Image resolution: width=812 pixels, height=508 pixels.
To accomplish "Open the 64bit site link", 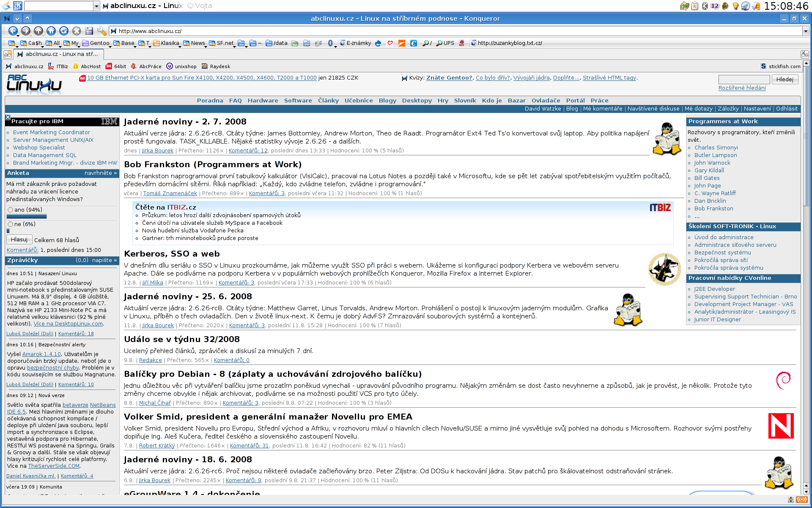I will (x=116, y=66).
